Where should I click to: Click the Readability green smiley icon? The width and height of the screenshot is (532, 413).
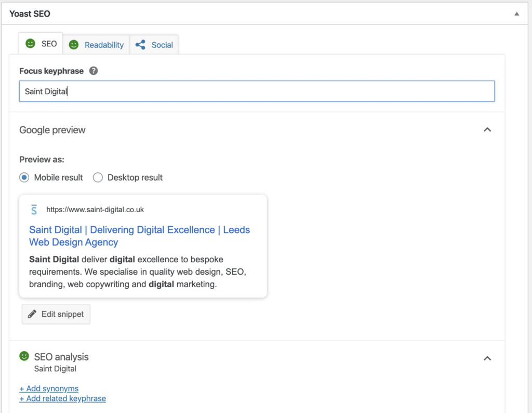(x=74, y=45)
